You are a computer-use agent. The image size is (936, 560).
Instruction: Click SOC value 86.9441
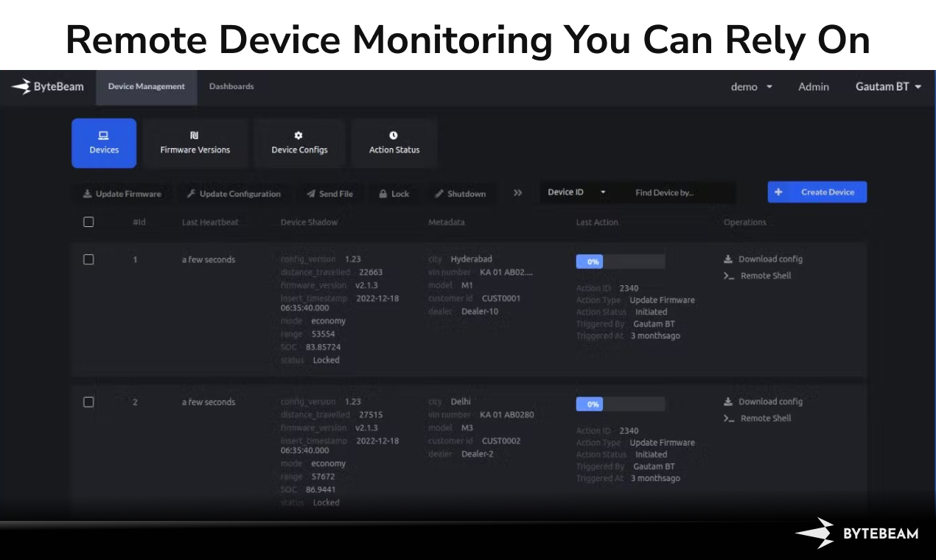(x=321, y=489)
